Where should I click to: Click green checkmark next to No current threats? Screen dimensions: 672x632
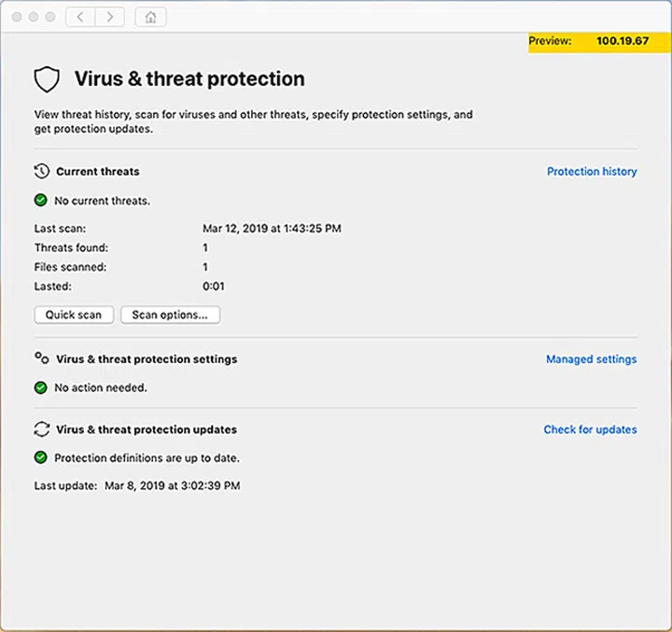40,200
